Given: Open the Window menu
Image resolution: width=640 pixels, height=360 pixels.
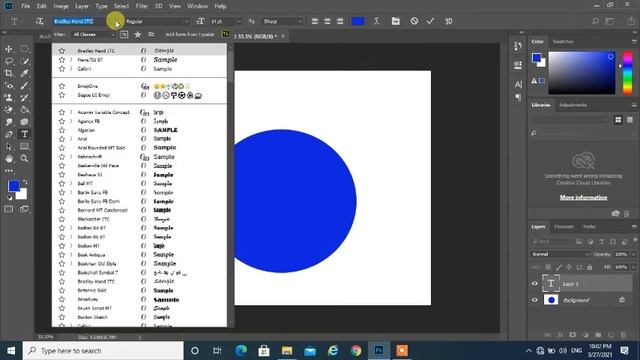Looking at the screenshot, I should point(198,6).
